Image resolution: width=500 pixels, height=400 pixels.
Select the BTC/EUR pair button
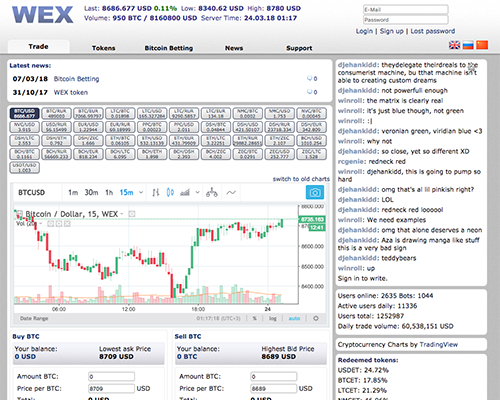88,113
